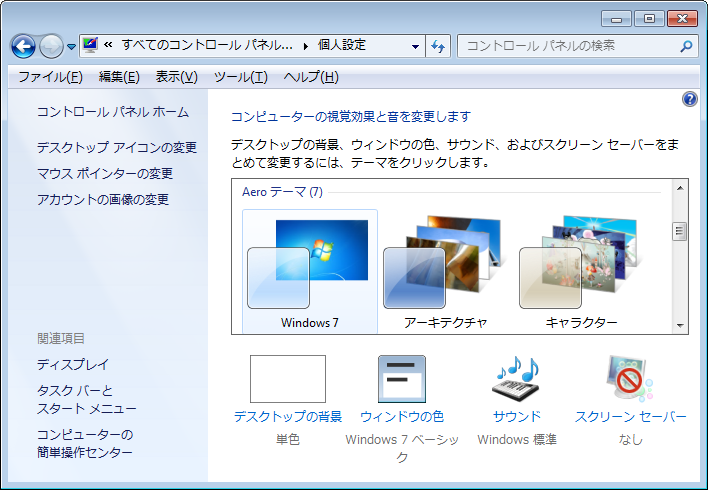Click the 関連項目 heading text
The height and width of the screenshot is (490, 708).
coord(61,338)
